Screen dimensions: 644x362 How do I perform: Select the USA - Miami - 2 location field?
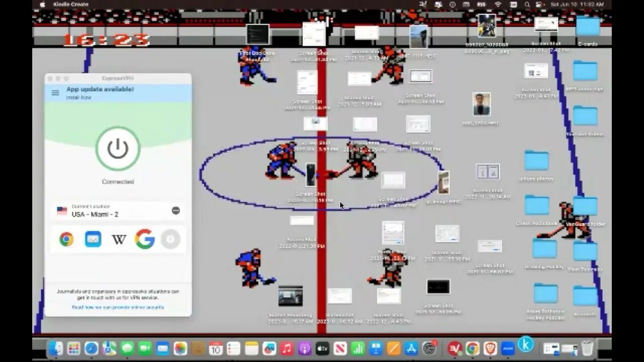[x=118, y=211]
